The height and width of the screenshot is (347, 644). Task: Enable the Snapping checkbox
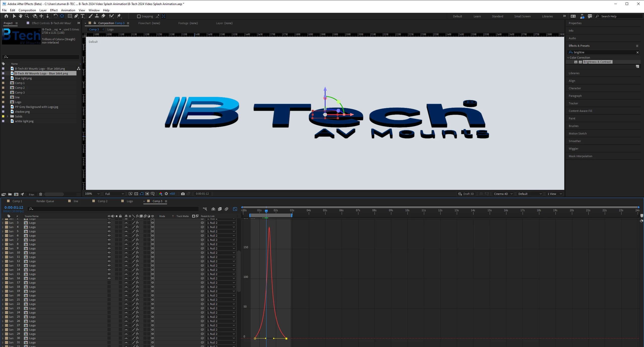(139, 16)
